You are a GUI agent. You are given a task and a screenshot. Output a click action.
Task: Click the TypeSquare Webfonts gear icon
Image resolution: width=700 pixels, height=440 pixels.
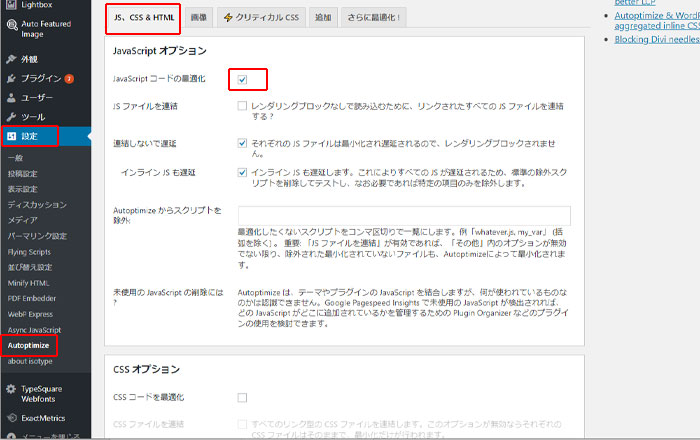point(11,389)
